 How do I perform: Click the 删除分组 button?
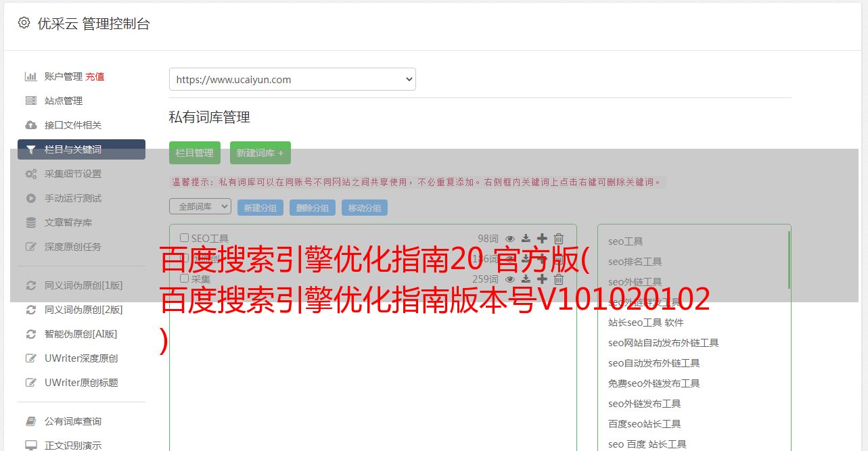(x=313, y=208)
